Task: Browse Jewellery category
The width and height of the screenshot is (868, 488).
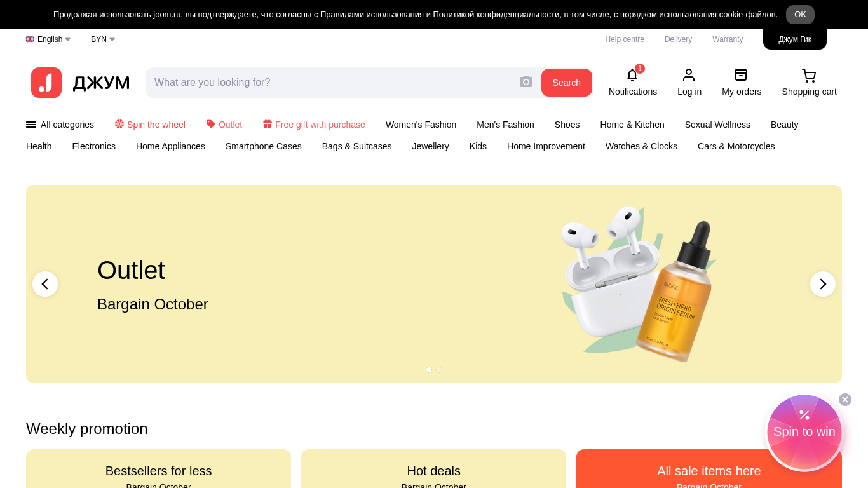Action: point(430,146)
